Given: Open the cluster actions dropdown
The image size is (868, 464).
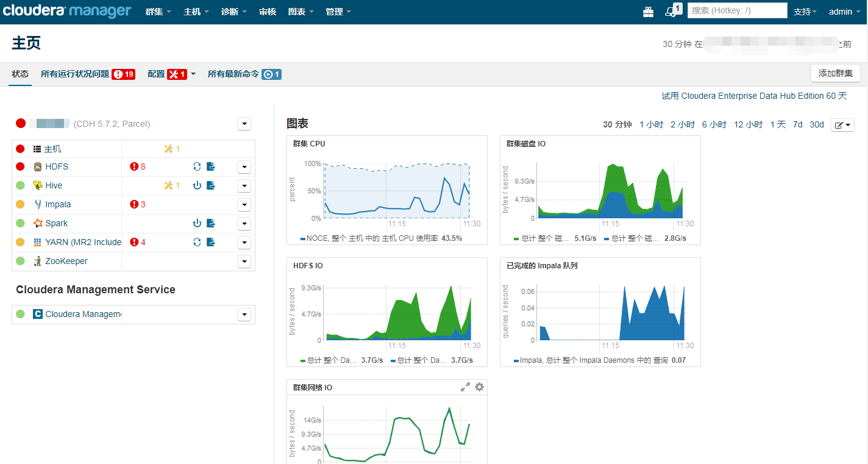Looking at the screenshot, I should coord(244,124).
